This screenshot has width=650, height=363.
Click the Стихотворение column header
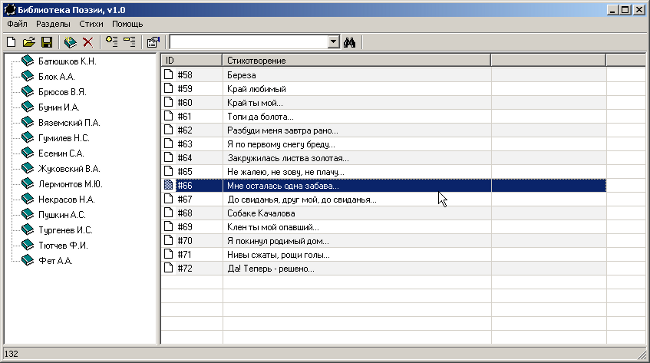point(357,60)
